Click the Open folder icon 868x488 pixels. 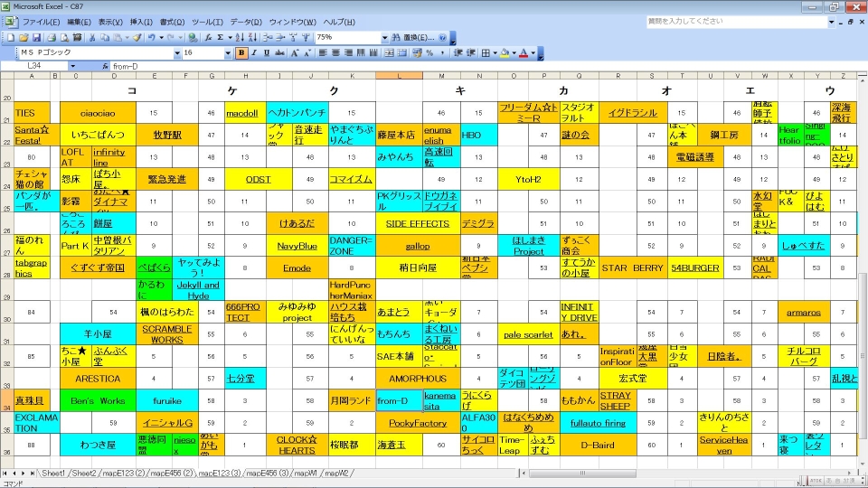(x=24, y=38)
